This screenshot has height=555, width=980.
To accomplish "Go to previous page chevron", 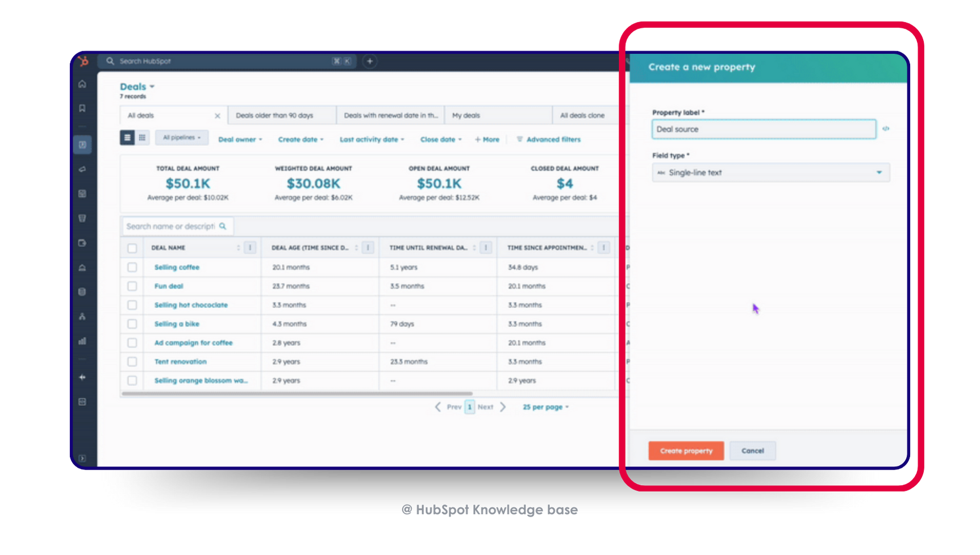I will pyautogui.click(x=437, y=407).
